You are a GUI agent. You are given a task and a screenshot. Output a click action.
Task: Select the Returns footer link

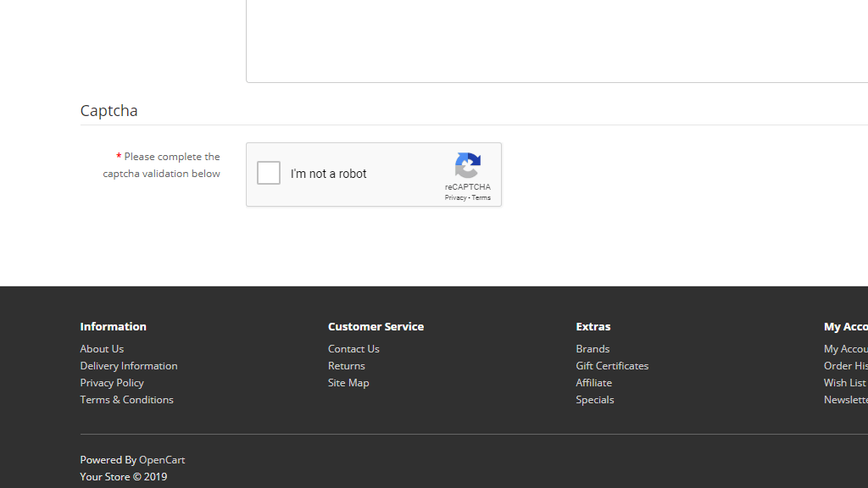point(347,366)
